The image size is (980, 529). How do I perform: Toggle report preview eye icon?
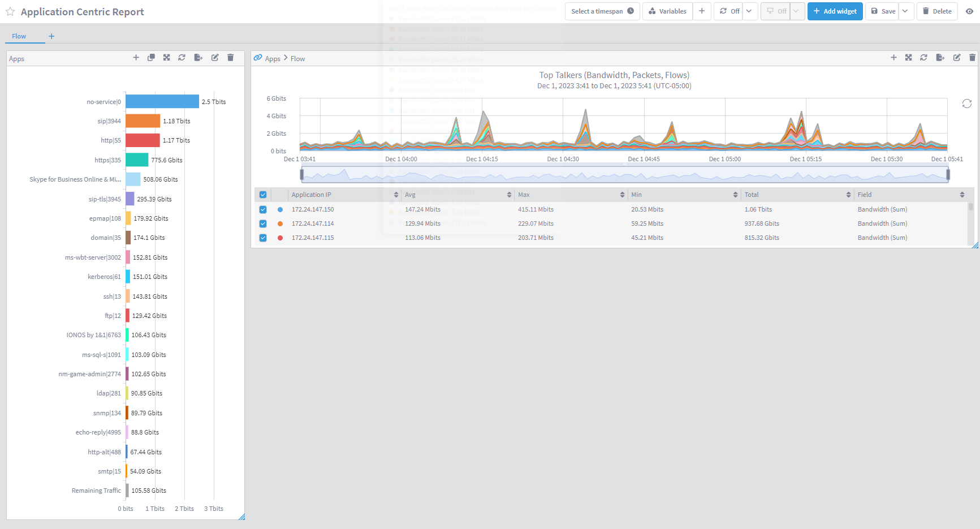point(969,11)
